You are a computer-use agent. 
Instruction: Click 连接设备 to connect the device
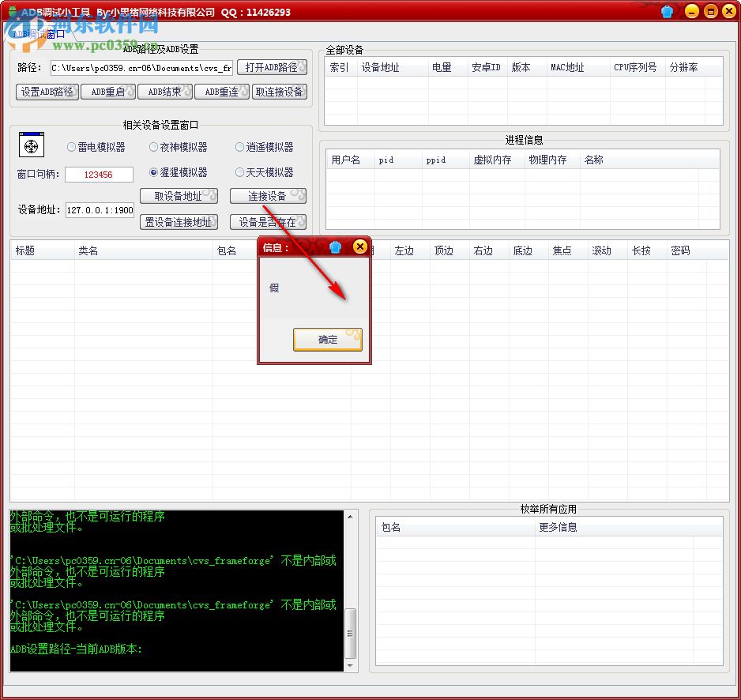click(x=266, y=195)
